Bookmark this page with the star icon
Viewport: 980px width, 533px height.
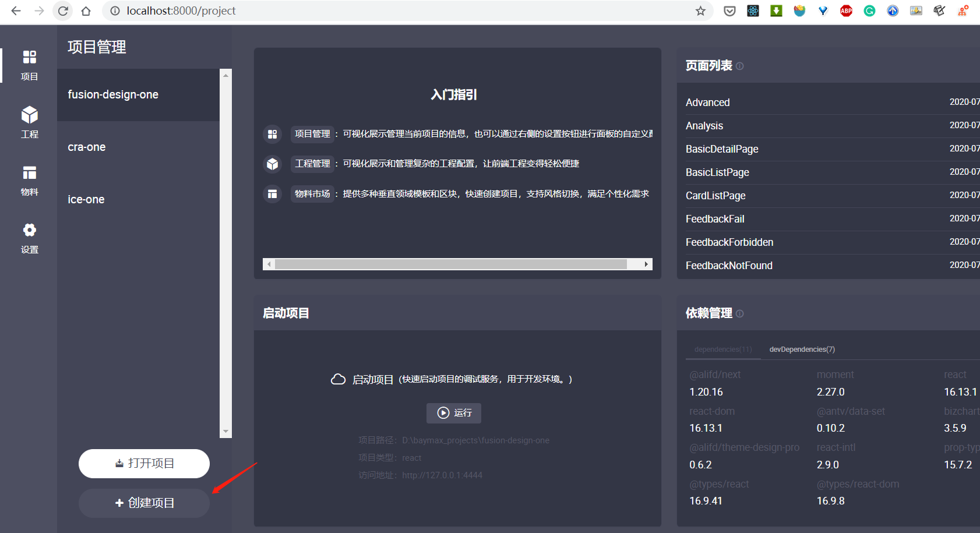point(700,11)
